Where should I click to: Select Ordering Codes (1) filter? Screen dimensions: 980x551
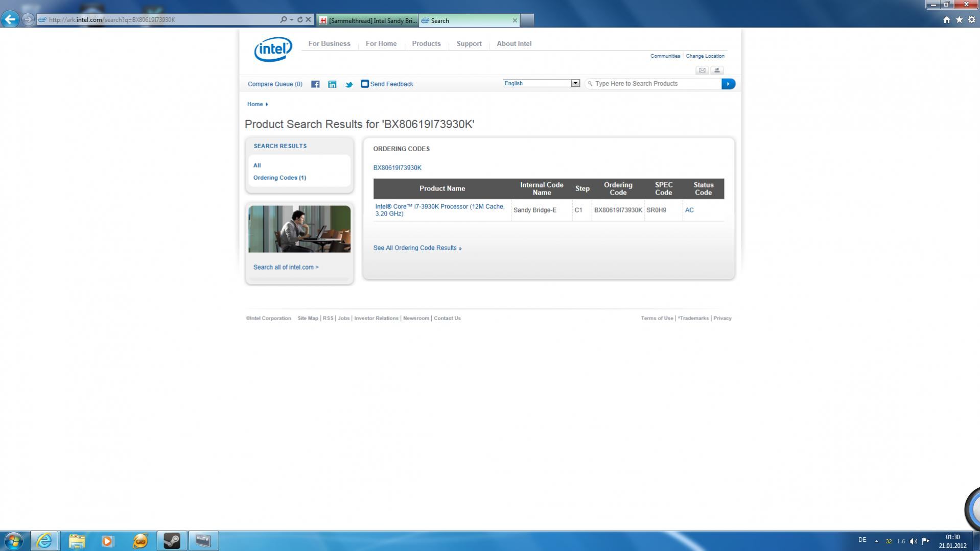pos(279,178)
